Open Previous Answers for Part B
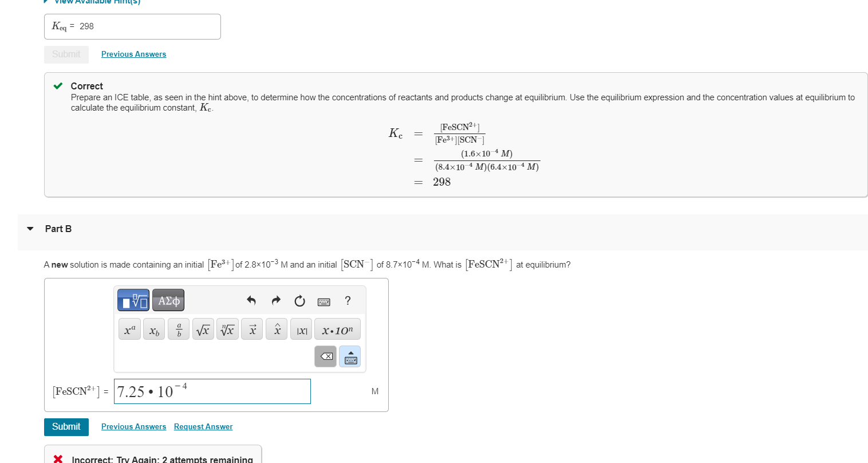Screen dimensions: 868x463 [x=133, y=426]
